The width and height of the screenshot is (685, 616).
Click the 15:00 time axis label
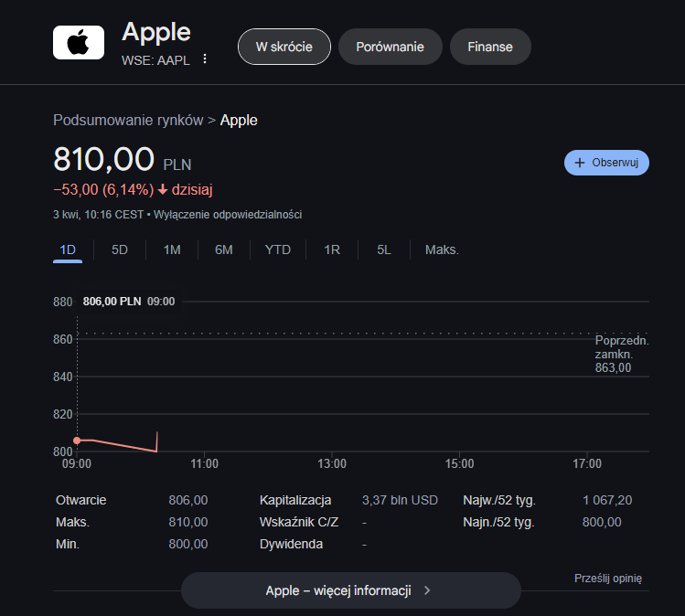pyautogui.click(x=460, y=463)
